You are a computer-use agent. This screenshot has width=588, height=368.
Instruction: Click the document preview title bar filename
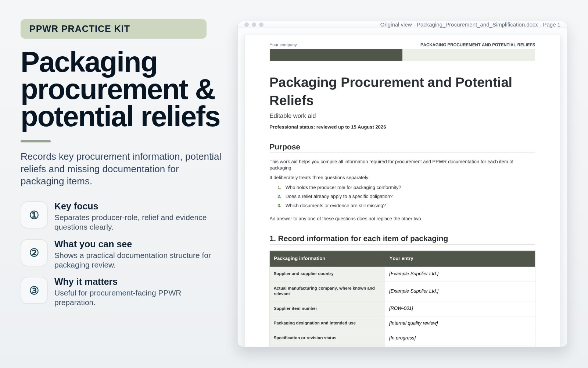pos(477,25)
